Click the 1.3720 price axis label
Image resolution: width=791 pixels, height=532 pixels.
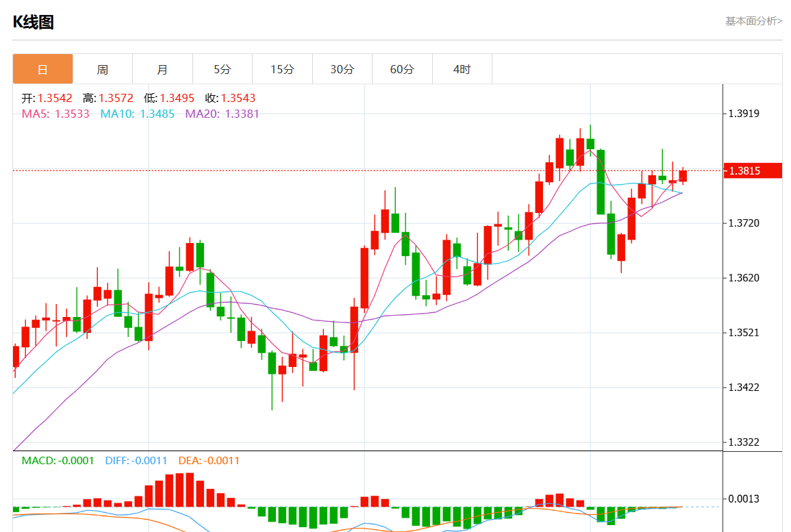pyautogui.click(x=744, y=223)
